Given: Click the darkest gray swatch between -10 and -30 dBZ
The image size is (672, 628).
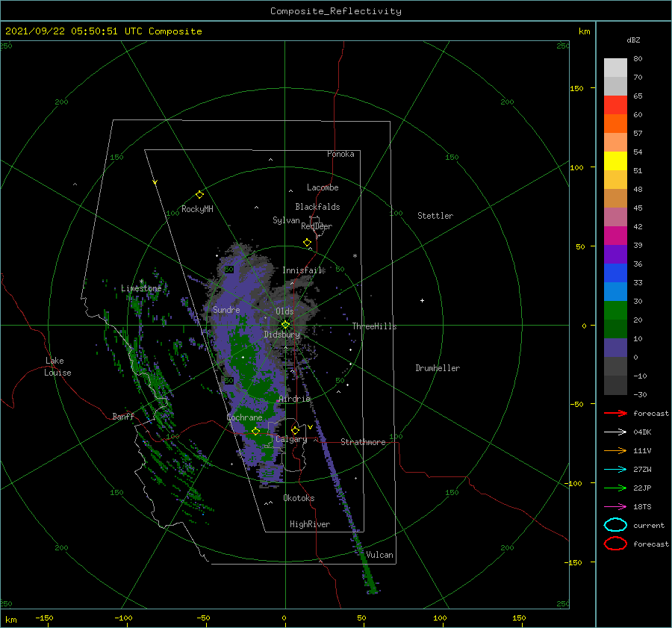Looking at the screenshot, I should (x=615, y=385).
